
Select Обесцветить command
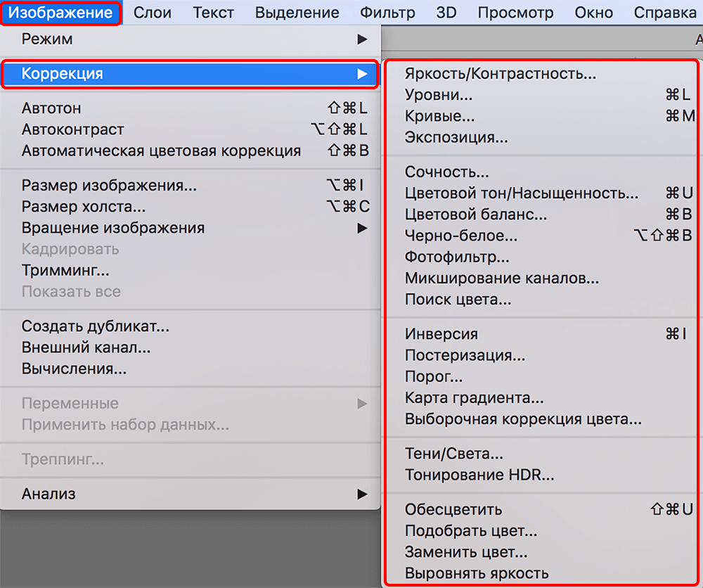pos(453,509)
